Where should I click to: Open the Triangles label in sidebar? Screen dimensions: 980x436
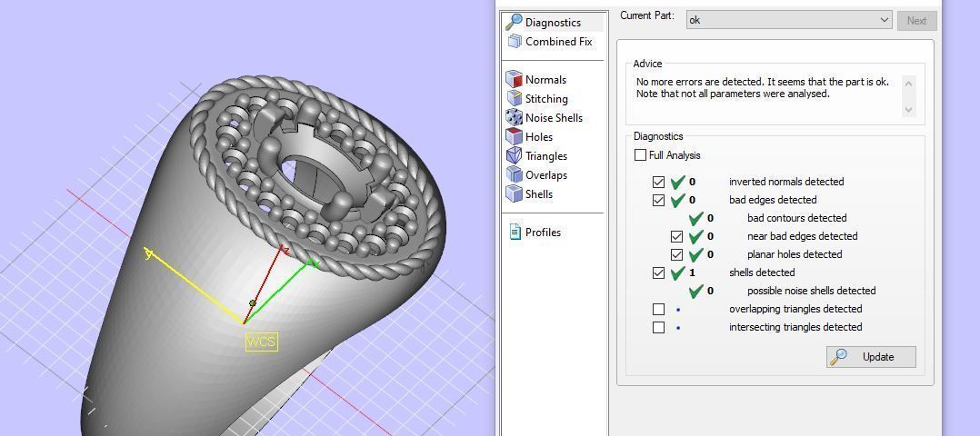pyautogui.click(x=546, y=156)
